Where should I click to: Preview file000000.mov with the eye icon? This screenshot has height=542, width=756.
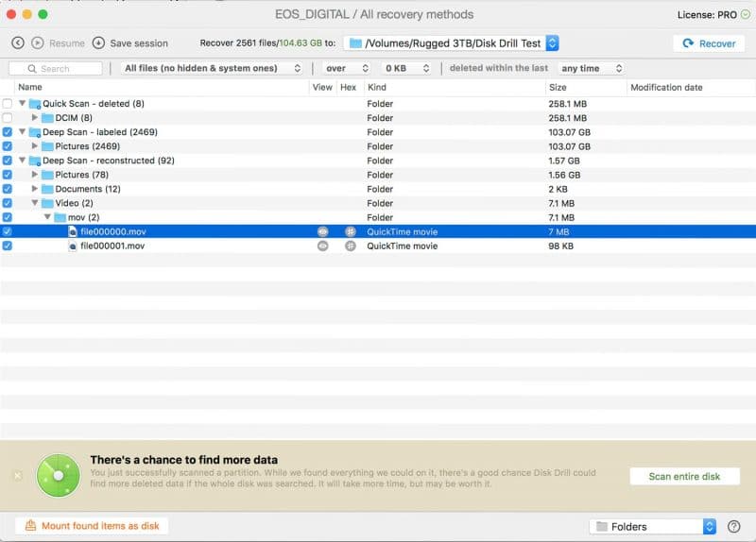[x=322, y=231]
